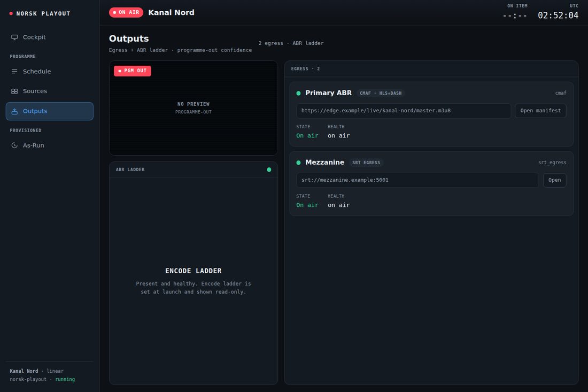Click the 'CMAF · HLS+DASH' tag
This screenshot has width=588, height=392.
tap(381, 93)
